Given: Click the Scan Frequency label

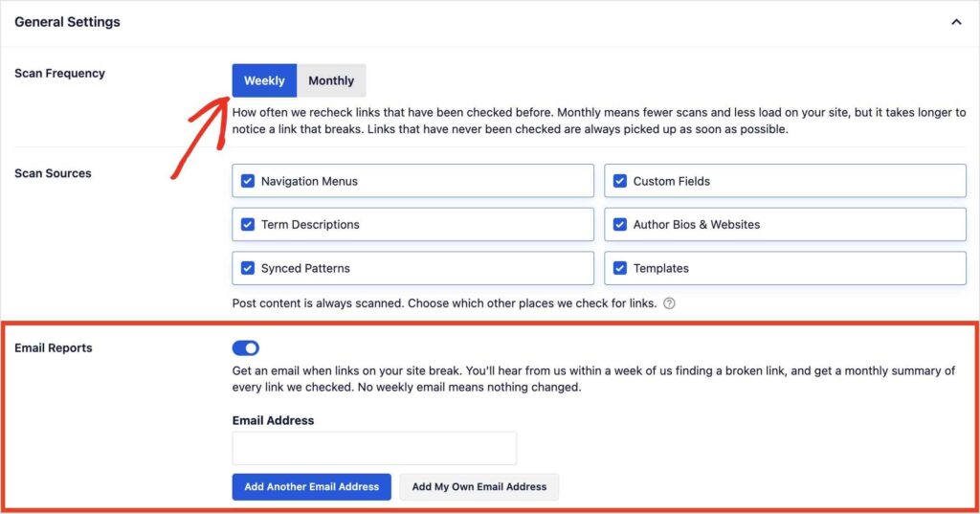Looking at the screenshot, I should click(60, 73).
